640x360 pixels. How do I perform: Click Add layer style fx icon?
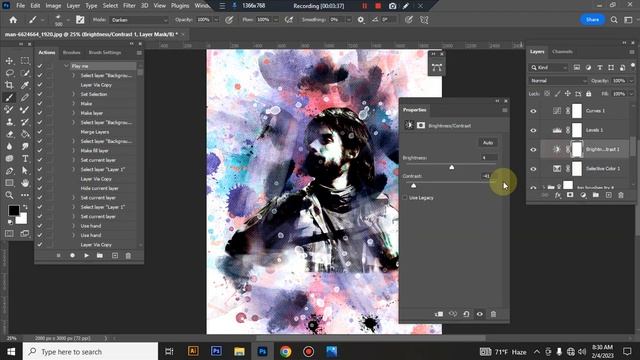coord(558,196)
